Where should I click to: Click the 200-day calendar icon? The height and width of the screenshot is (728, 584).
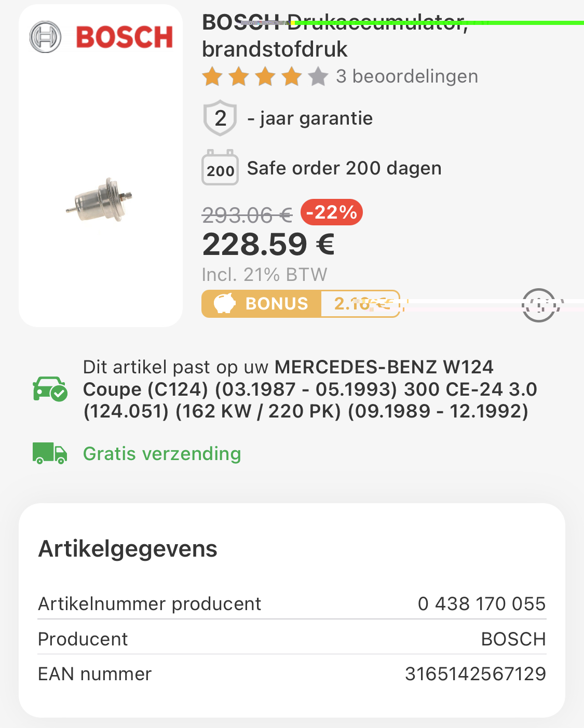click(x=220, y=168)
